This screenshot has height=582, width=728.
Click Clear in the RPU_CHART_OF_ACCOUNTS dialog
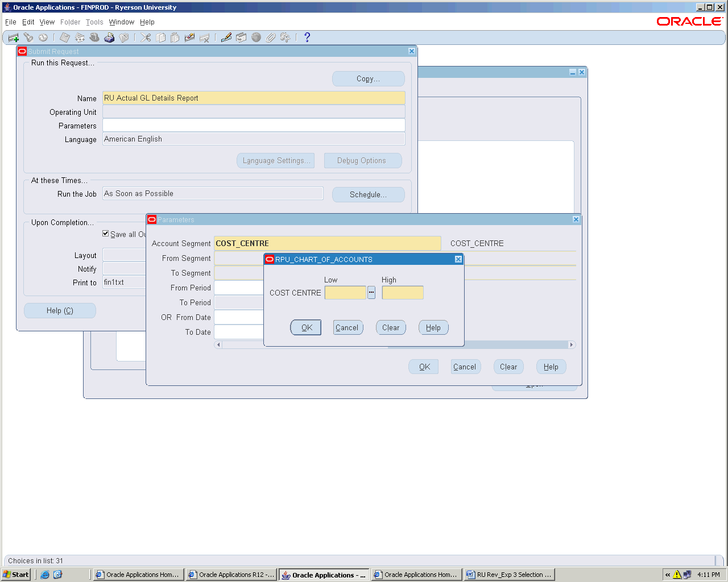[x=391, y=327]
